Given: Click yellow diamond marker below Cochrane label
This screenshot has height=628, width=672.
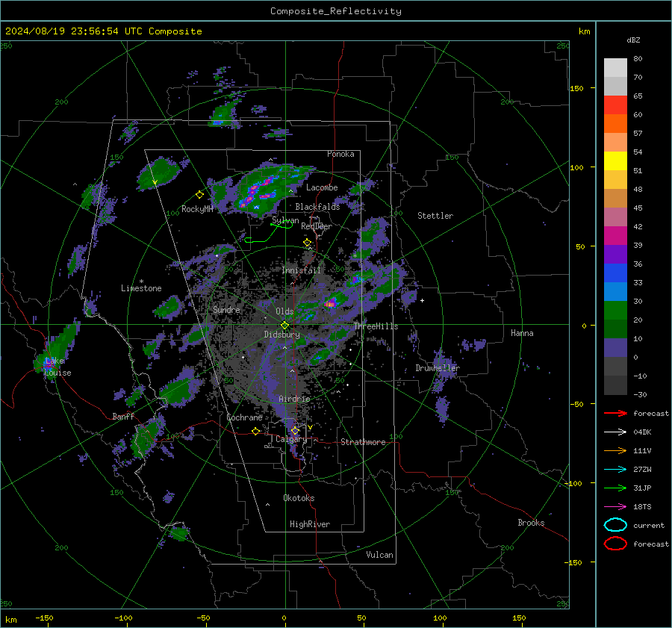Looking at the screenshot, I should coord(256,432).
